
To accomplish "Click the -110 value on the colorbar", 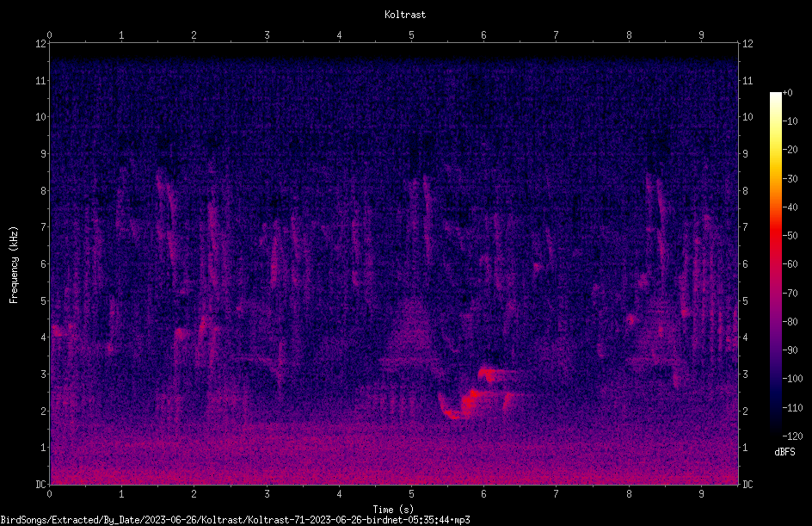I will (x=792, y=408).
